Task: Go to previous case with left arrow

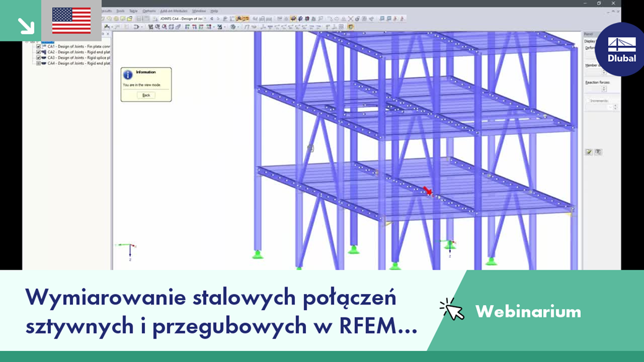Action: 212,19
